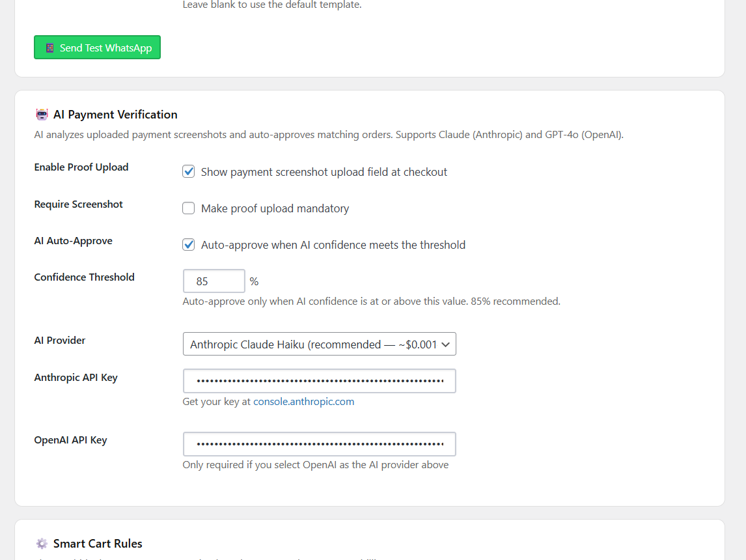
Task: Click the gear icon beside Smart Cart Rules
Action: [x=42, y=543]
